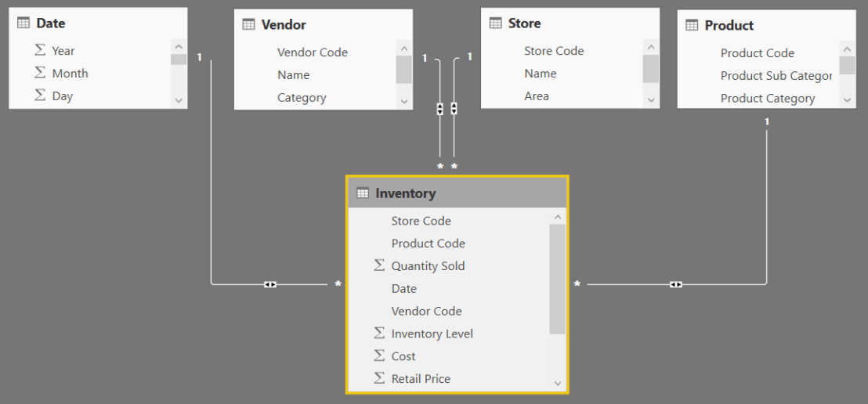Viewport: 868px width, 404px height.
Task: Click the sigma icon beside Quantity Sold
Action: [379, 266]
